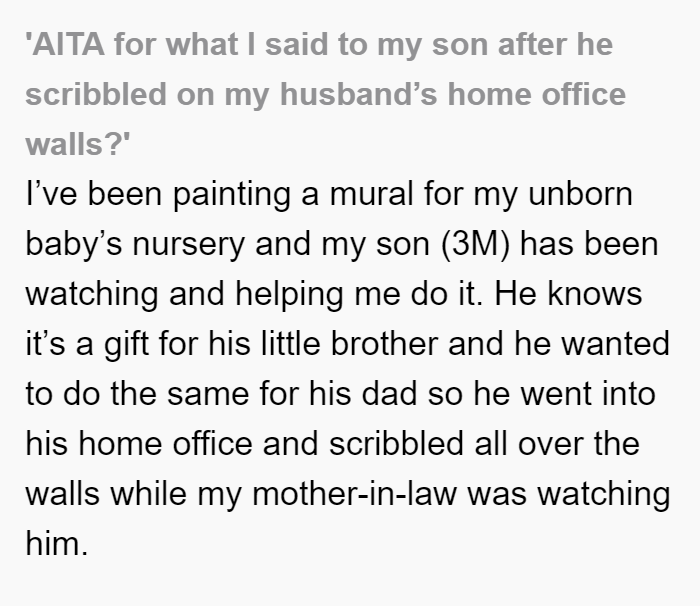Click the word 'nursery' in the body
This screenshot has width=700, height=606.
coord(188,246)
